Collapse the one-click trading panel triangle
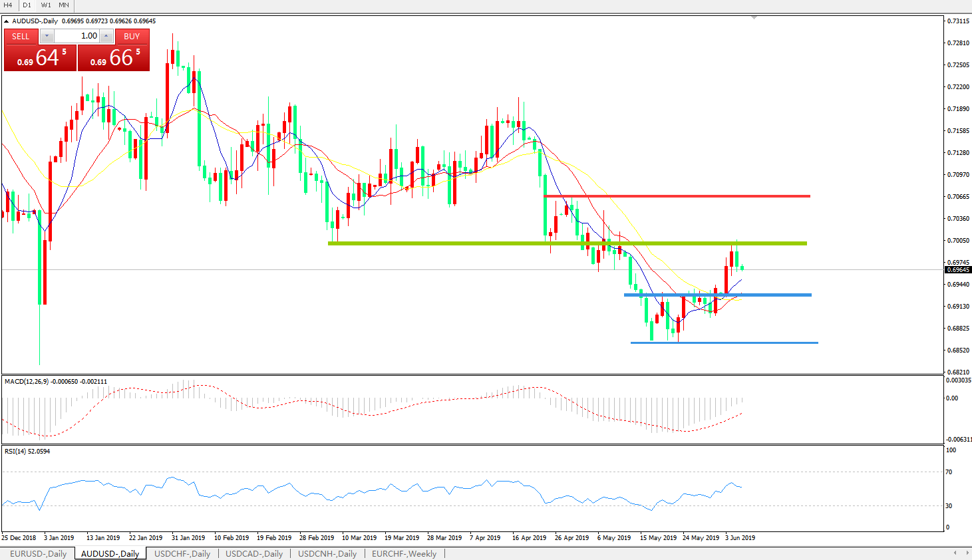The height and width of the screenshot is (560, 972). pos(7,21)
